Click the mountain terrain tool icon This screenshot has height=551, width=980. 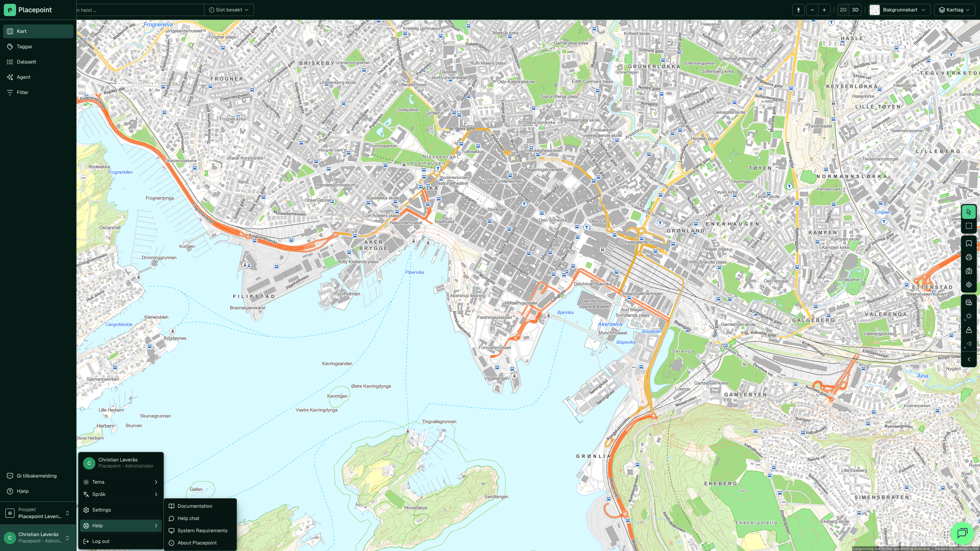pos(969,330)
